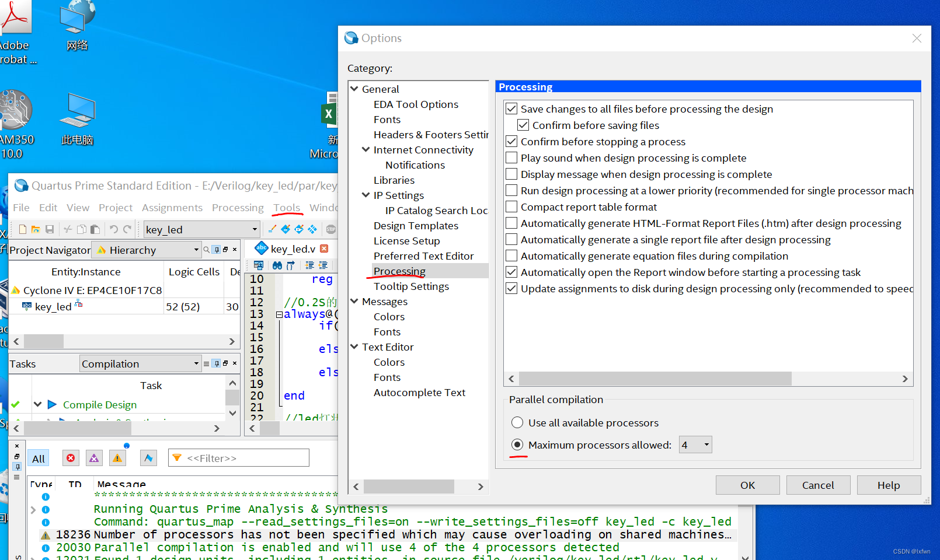Screen dimensions: 940x560
Task: Click the search magnifier in Project Navigator
Action: pos(206,250)
